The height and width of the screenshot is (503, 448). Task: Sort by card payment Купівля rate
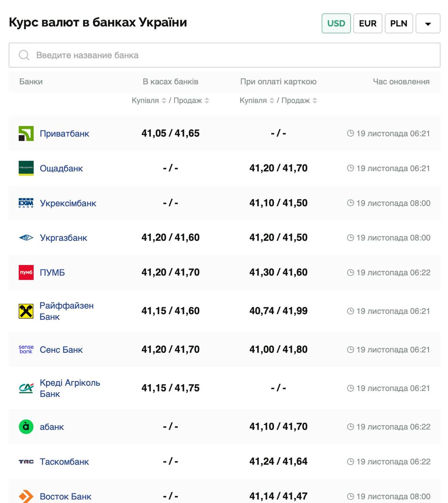(272, 101)
